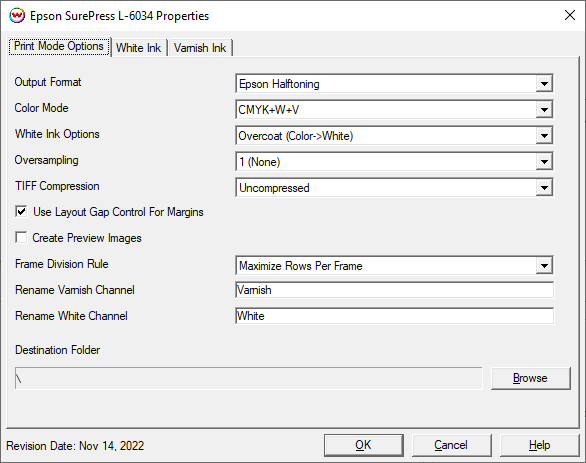Switch to the White Ink tab
Image resolution: width=586 pixels, height=463 pixels.
[139, 48]
